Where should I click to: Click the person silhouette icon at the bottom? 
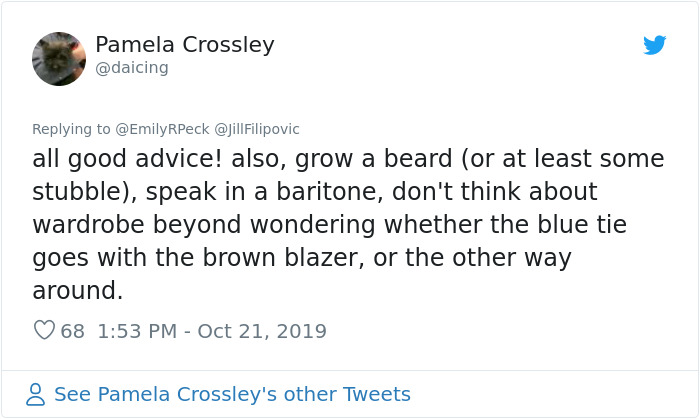36,394
